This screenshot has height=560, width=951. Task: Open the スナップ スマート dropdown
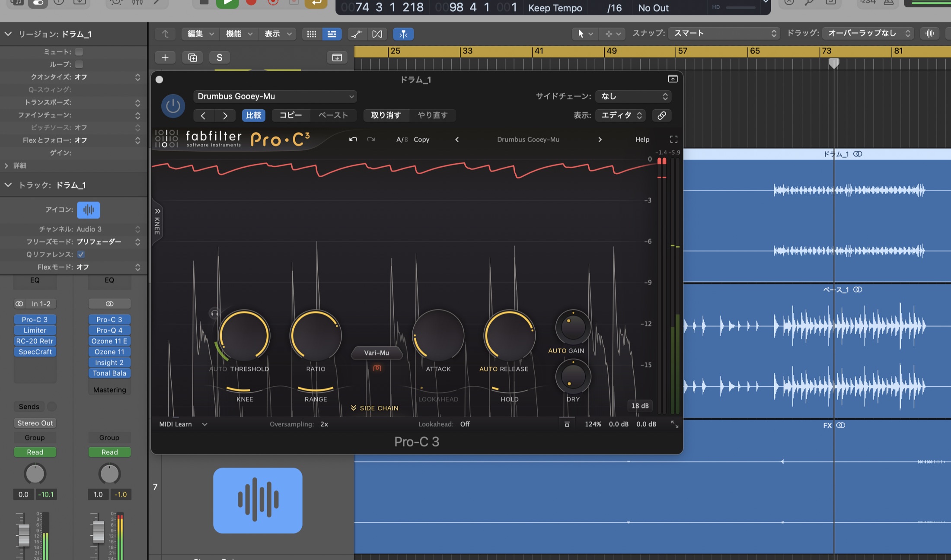coord(724,33)
